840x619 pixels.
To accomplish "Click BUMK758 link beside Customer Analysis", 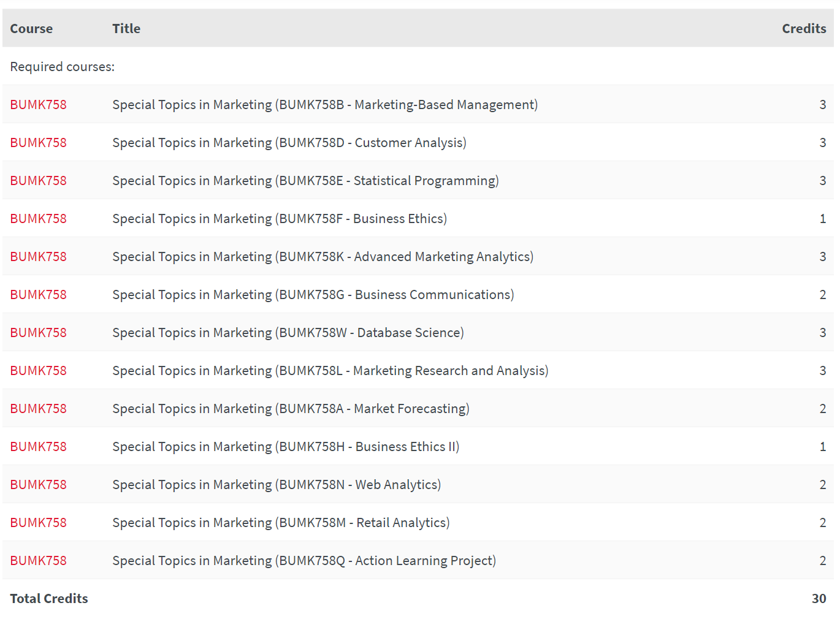I will tap(38, 143).
